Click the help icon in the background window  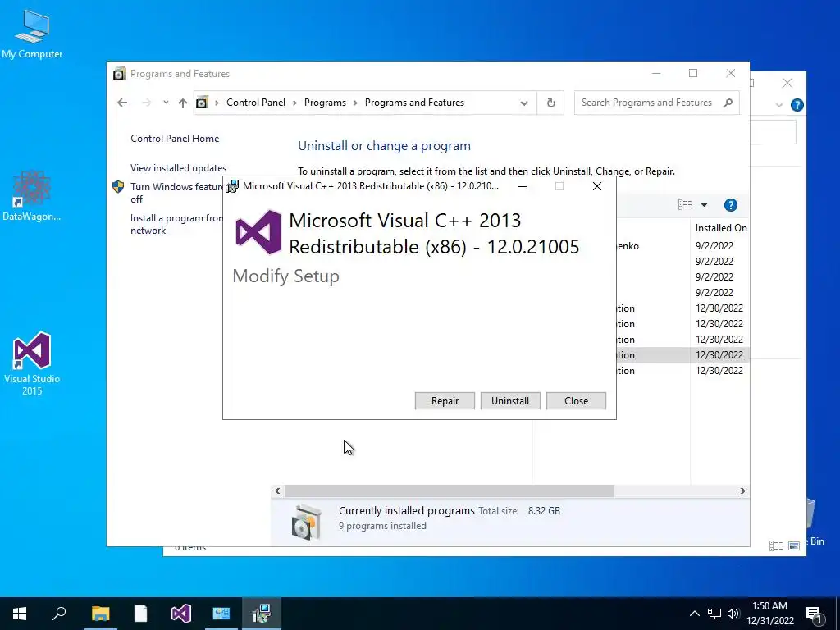797,105
